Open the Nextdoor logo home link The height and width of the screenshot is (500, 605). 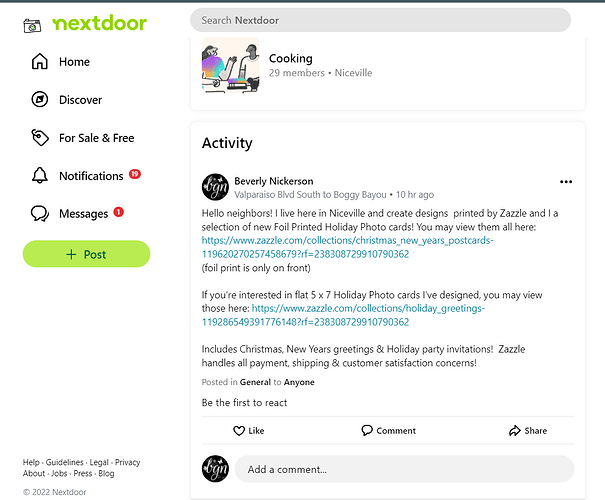point(100,23)
